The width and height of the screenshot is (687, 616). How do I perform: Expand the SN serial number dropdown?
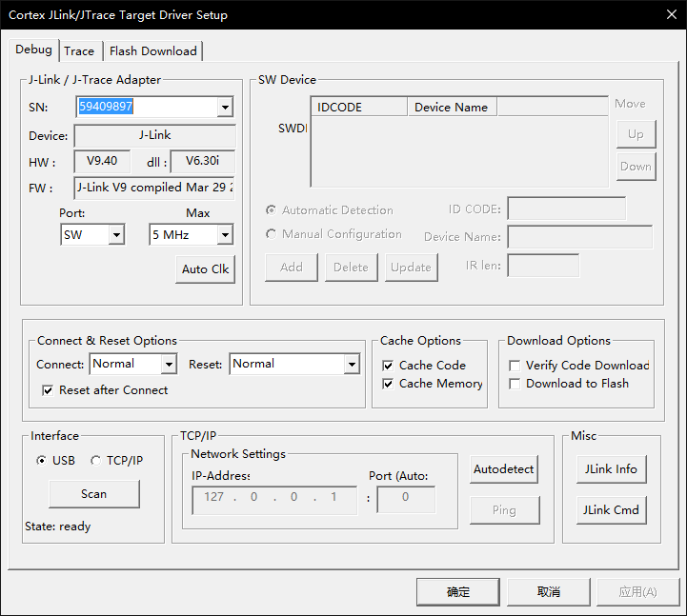pyautogui.click(x=225, y=107)
